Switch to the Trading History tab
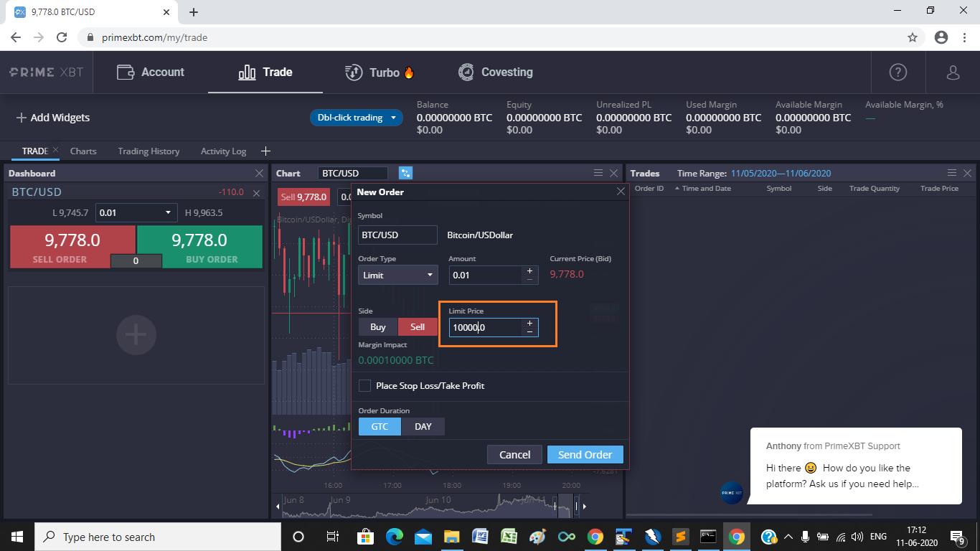 coord(149,151)
